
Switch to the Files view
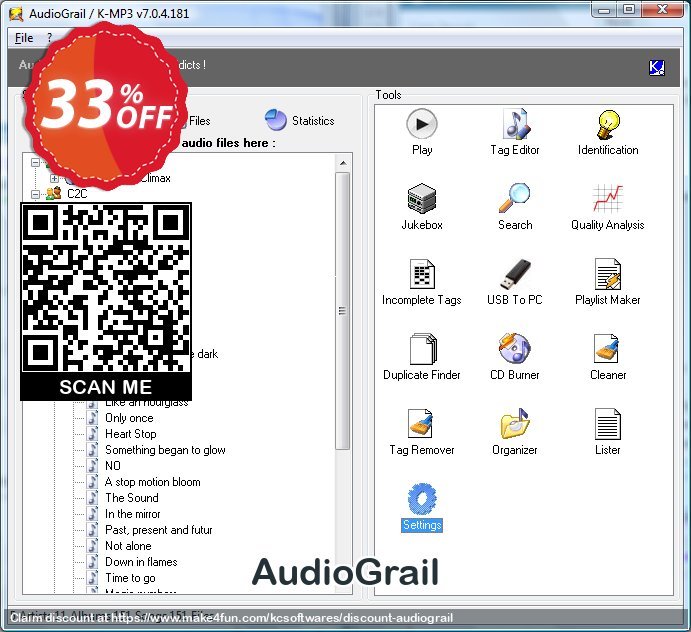[200, 121]
